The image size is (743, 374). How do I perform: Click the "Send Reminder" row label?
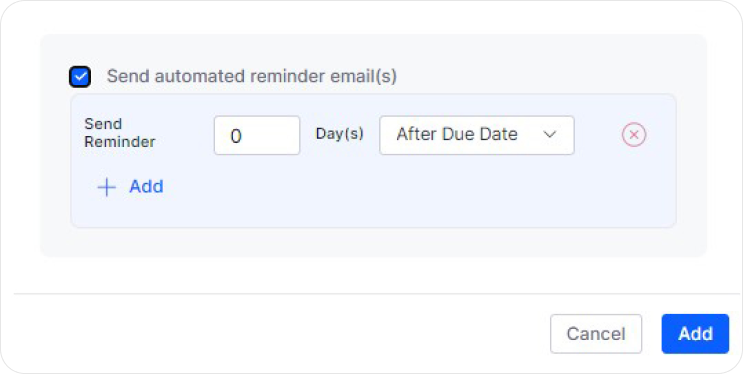[120, 133]
